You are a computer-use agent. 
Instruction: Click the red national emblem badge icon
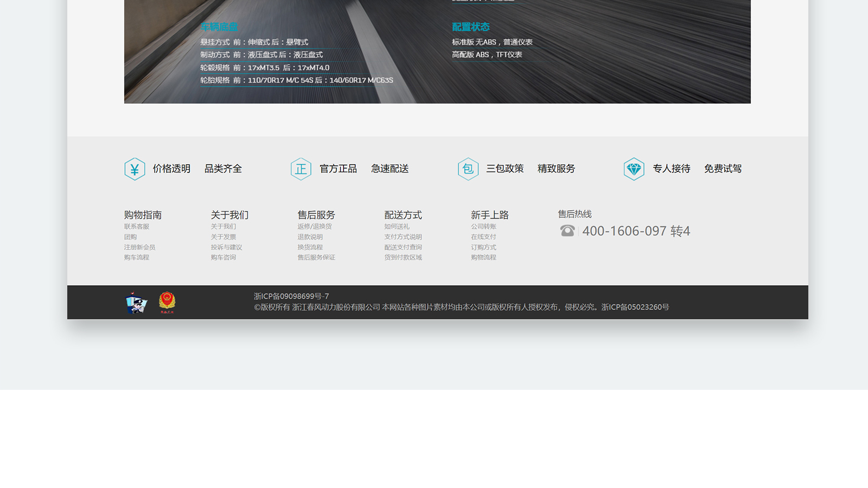tap(167, 303)
